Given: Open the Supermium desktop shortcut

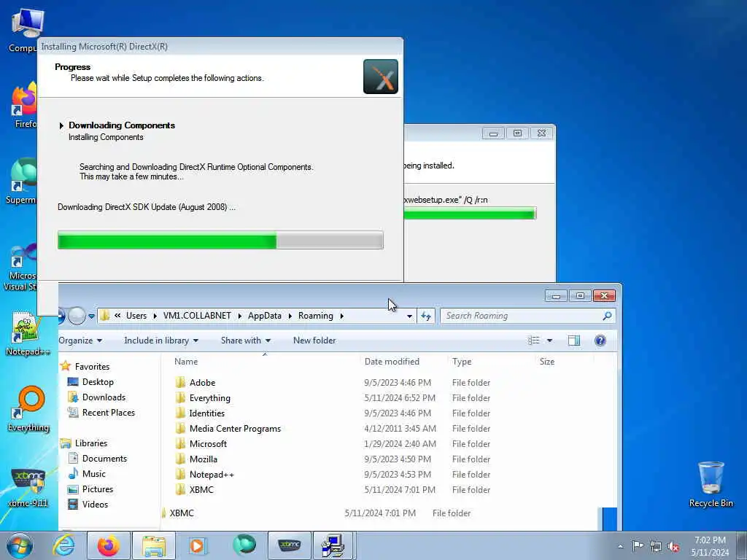Looking at the screenshot, I should (22, 182).
